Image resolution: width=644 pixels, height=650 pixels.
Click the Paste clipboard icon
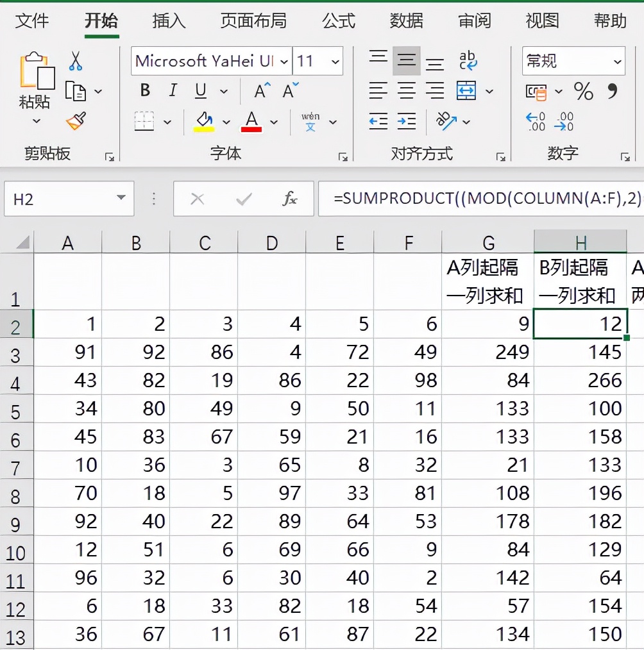point(37,71)
